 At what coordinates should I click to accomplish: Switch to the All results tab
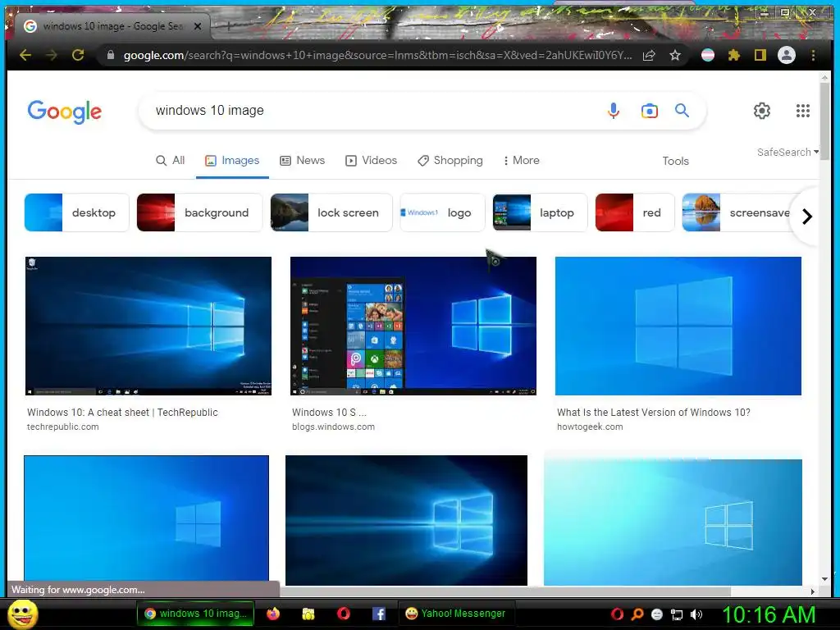pyautogui.click(x=171, y=160)
